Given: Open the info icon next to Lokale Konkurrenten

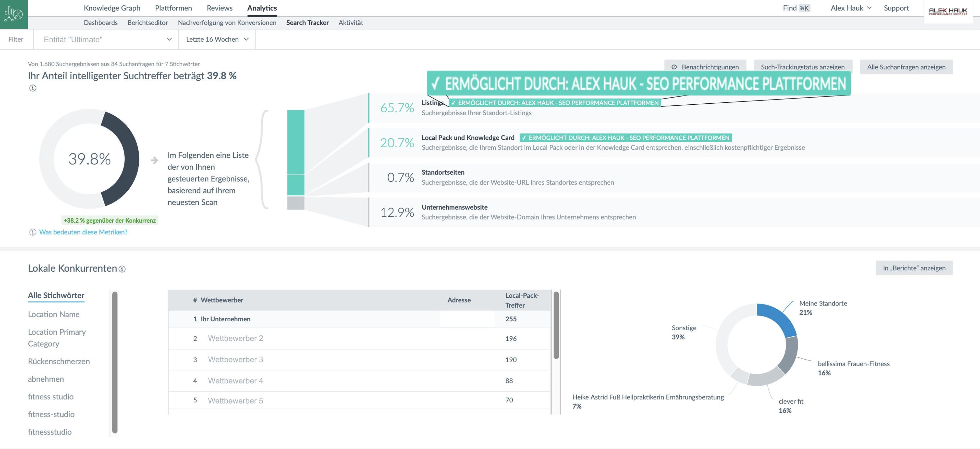Looking at the screenshot, I should point(122,269).
